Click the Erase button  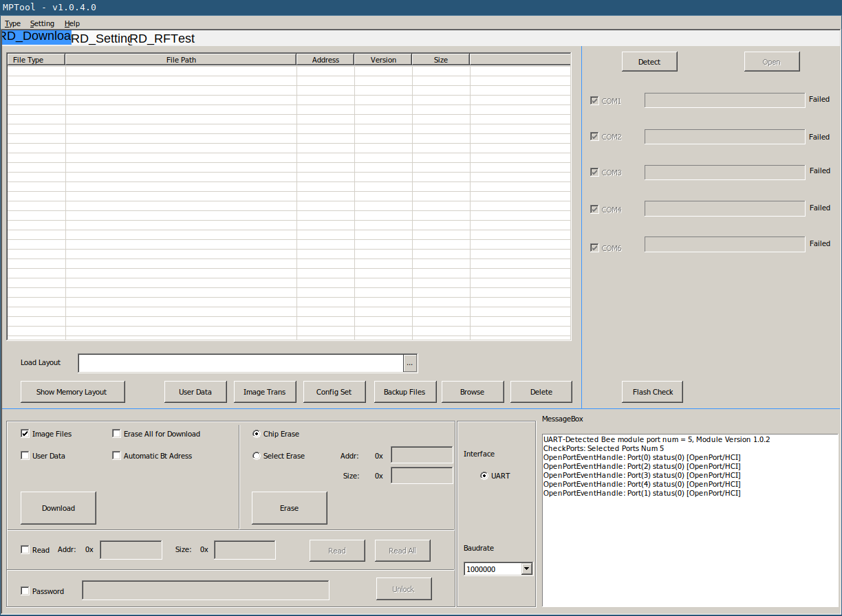[x=290, y=508]
